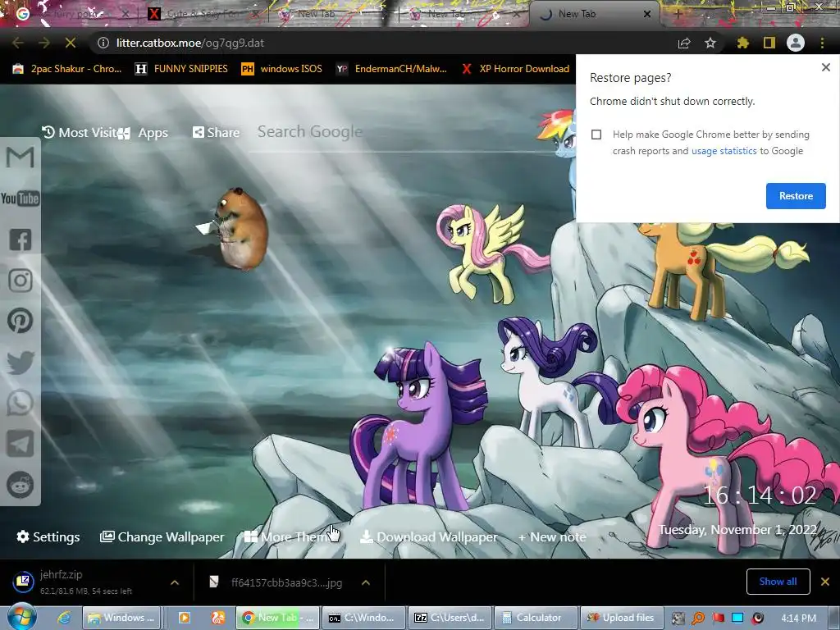Open More Themes
Screen dimensions: 840x630
(288, 536)
